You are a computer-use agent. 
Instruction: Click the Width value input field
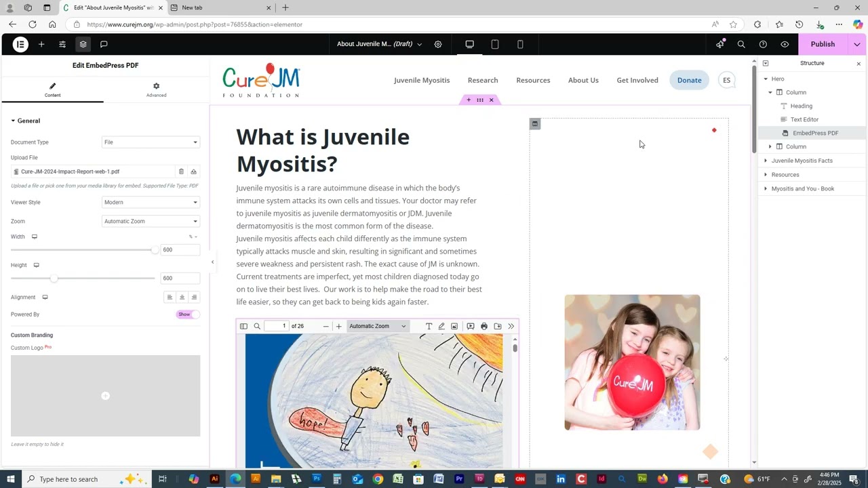click(180, 250)
